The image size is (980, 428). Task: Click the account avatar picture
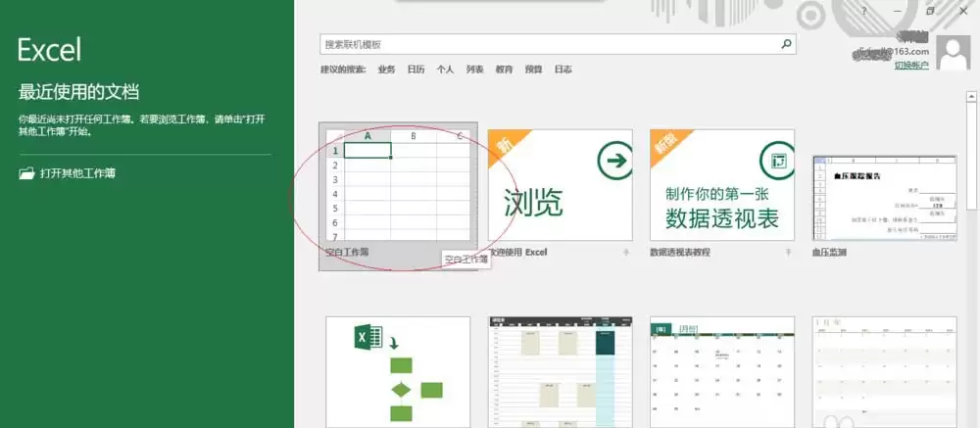coord(955,54)
